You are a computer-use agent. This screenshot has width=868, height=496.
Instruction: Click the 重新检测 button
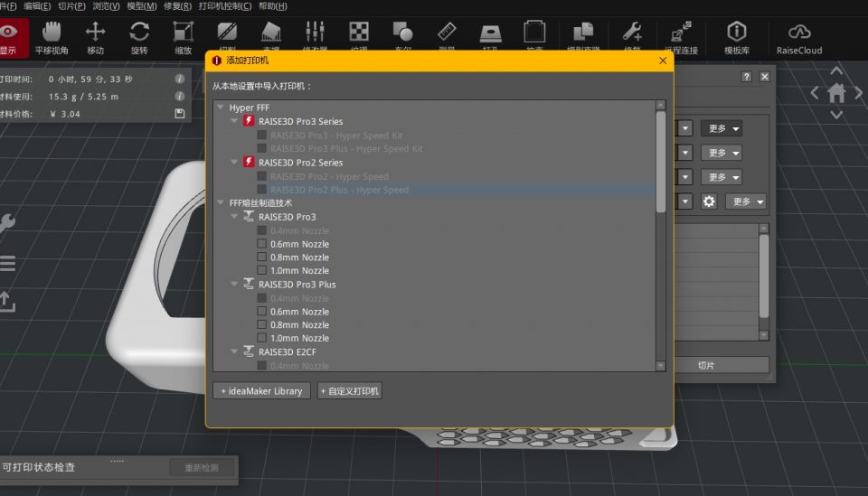tap(202, 468)
